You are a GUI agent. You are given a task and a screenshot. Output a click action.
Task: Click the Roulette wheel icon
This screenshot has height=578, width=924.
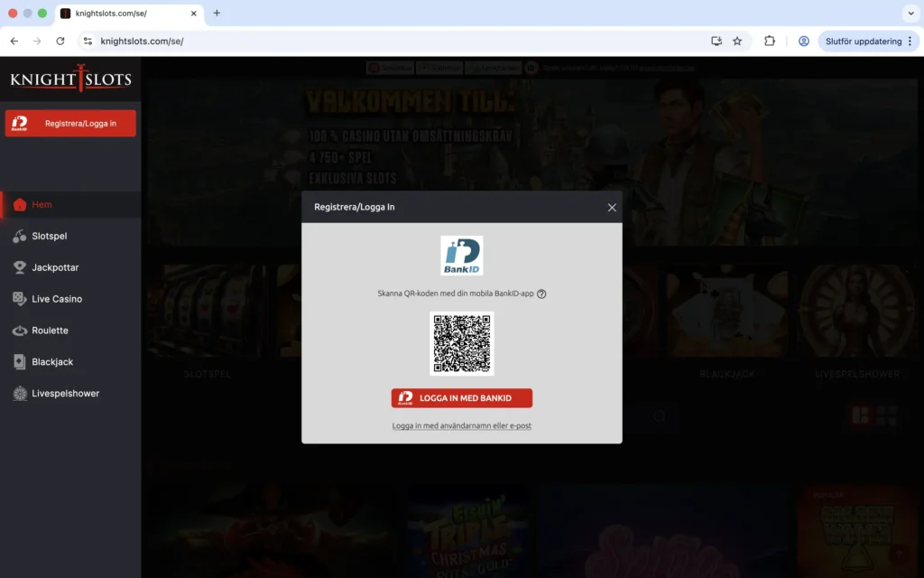(18, 331)
